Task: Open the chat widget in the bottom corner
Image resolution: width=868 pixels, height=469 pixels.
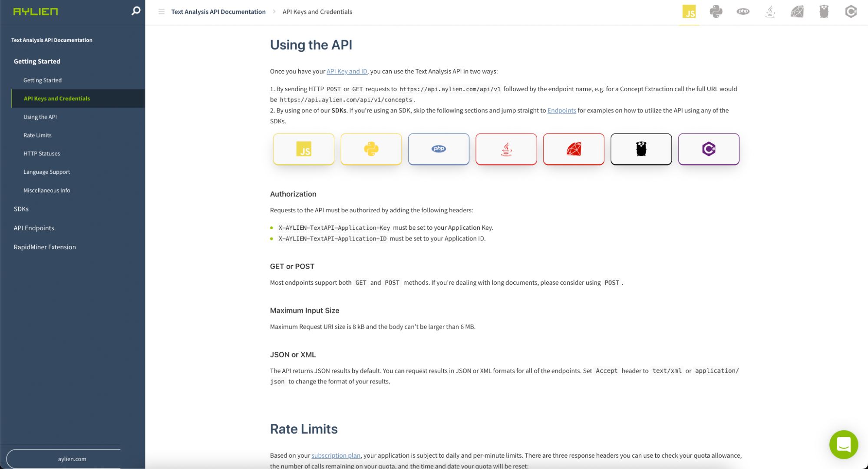Action: pos(843,445)
